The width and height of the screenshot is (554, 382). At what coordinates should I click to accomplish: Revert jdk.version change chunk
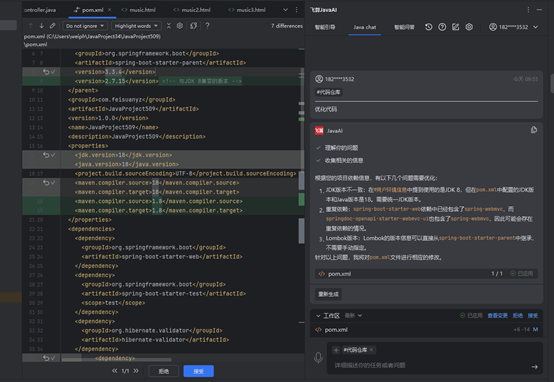[x=46, y=155]
